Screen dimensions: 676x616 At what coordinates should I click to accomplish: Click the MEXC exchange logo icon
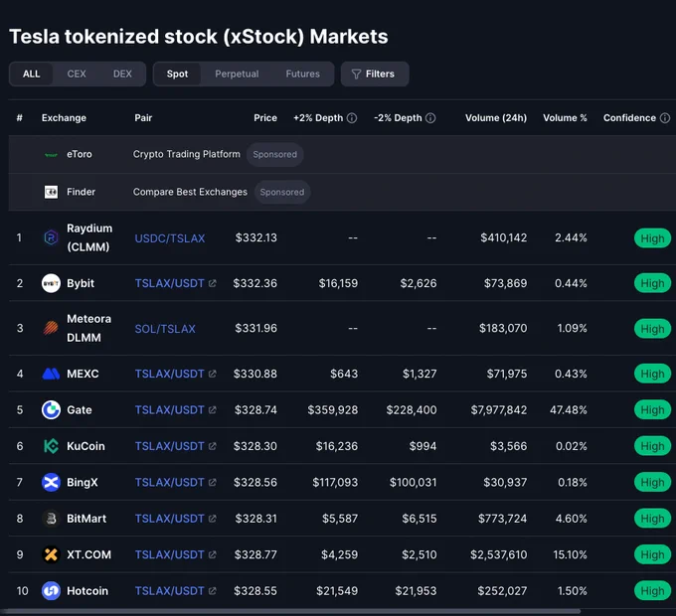click(51, 374)
